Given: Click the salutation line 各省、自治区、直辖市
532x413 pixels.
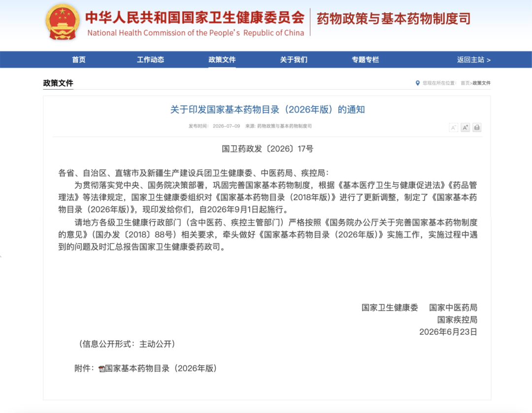Looking at the screenshot, I should [x=194, y=173].
